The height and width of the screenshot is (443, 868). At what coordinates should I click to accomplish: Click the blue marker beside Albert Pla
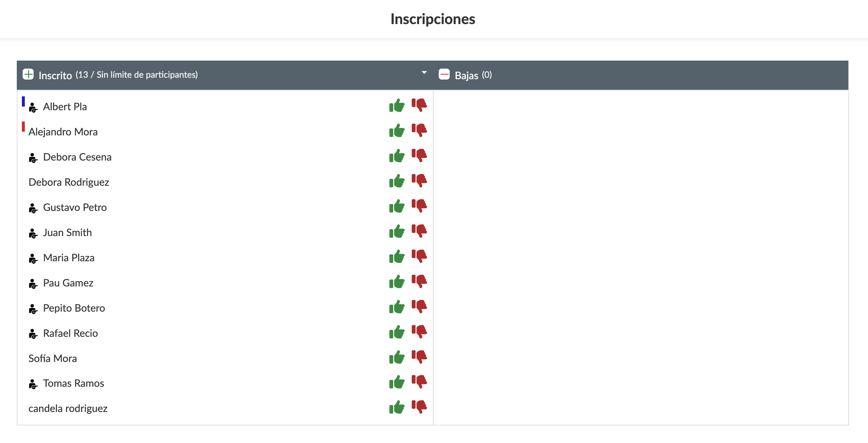click(23, 101)
